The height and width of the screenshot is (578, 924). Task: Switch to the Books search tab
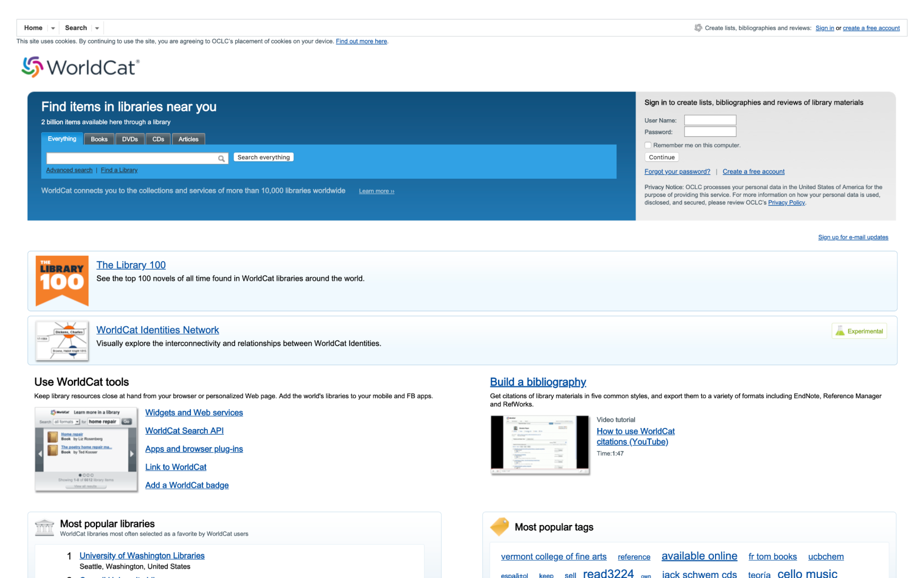99,139
